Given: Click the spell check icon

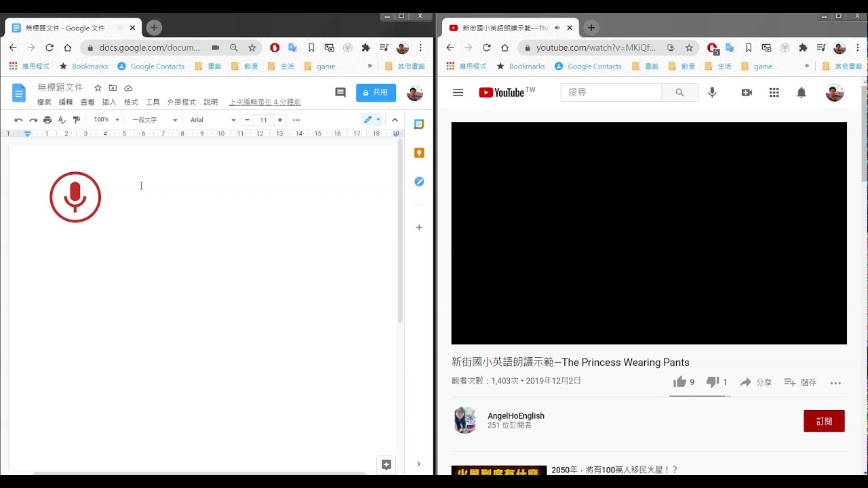Looking at the screenshot, I should [62, 120].
